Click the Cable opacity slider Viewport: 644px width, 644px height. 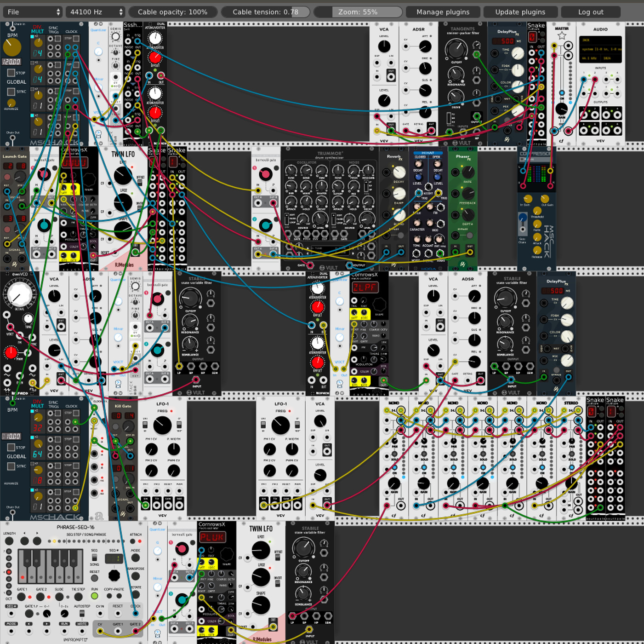tap(172, 12)
